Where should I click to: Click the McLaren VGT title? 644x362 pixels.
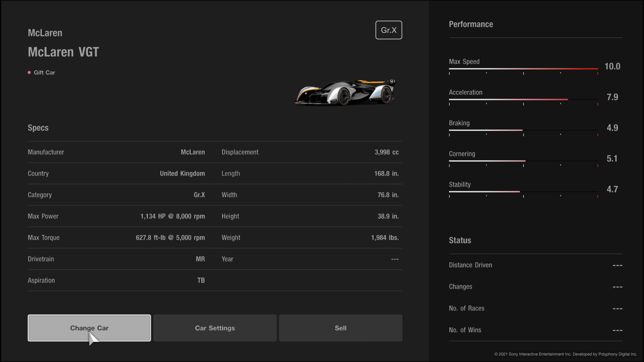[64, 52]
